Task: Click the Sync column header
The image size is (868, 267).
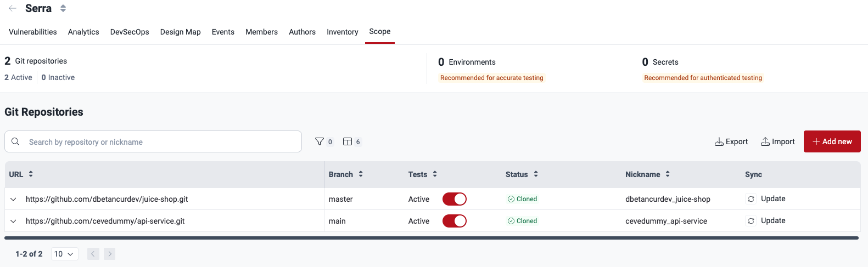Action: [x=753, y=174]
